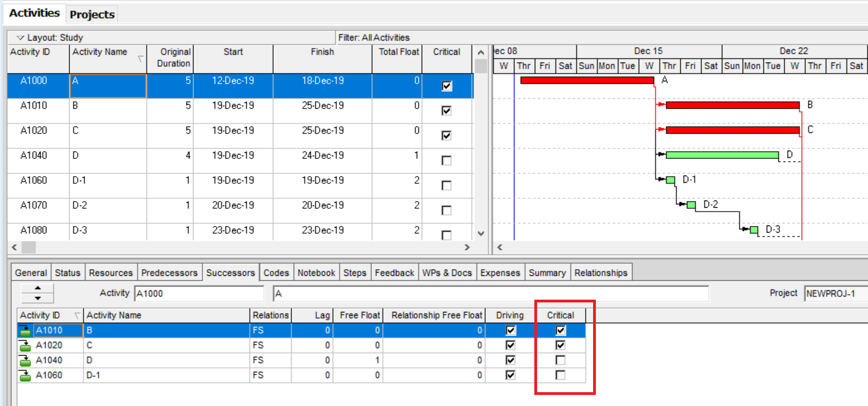
Task: Click the successor icon beside A1040
Action: (x=25, y=361)
